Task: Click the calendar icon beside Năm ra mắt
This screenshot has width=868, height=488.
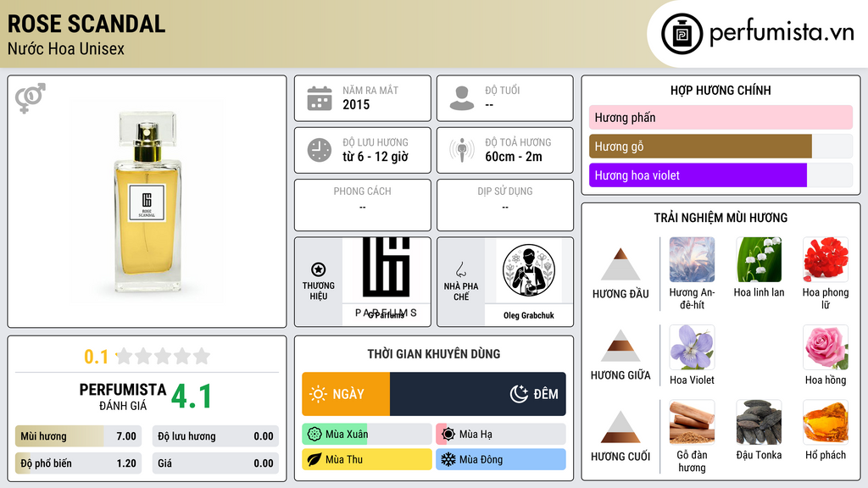Action: [x=320, y=98]
